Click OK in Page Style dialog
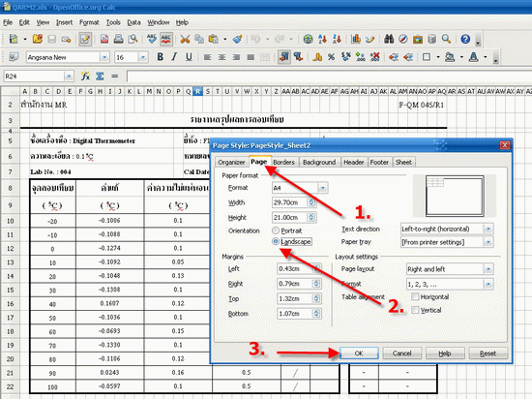532x399 pixels. pos(359,353)
